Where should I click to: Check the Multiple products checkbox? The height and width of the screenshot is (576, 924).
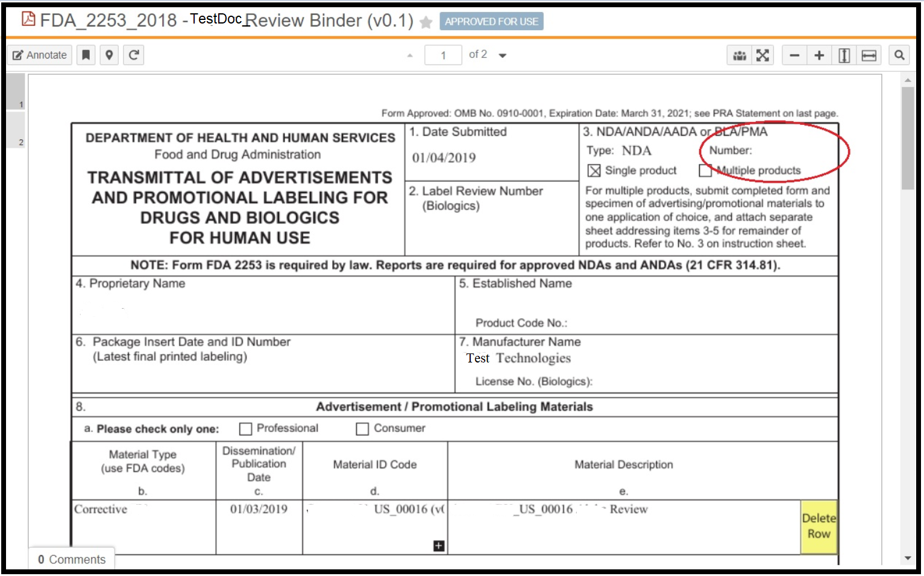click(x=705, y=171)
